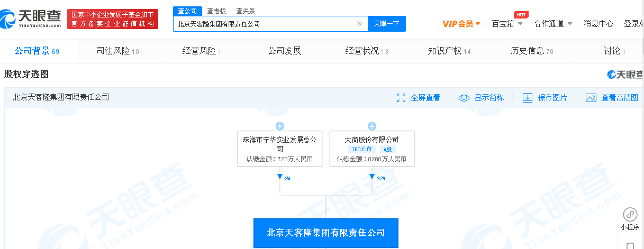The image size is (644, 249).
Task: Open the 公司背景 tab
Action: pyautogui.click(x=37, y=51)
